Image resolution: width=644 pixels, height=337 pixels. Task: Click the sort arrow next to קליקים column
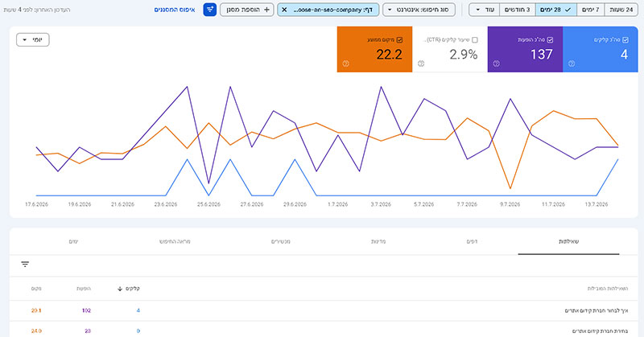point(120,289)
